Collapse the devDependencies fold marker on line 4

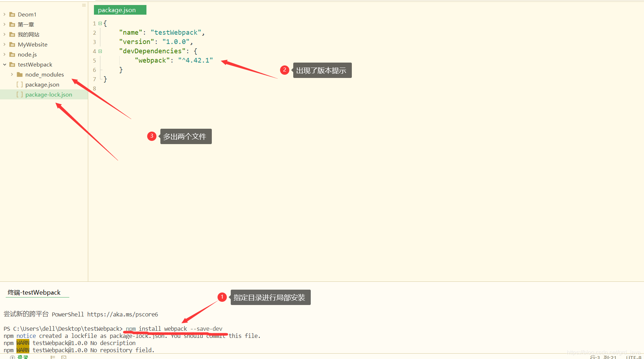pos(100,51)
